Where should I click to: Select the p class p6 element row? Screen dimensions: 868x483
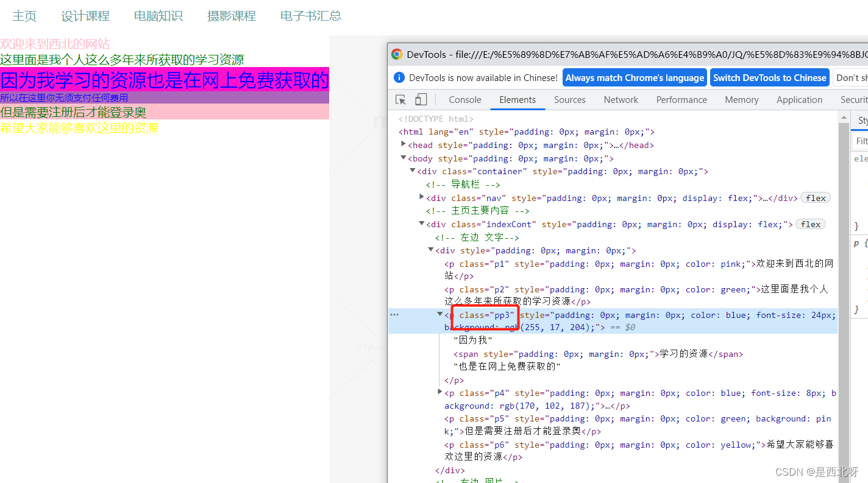[x=639, y=451]
